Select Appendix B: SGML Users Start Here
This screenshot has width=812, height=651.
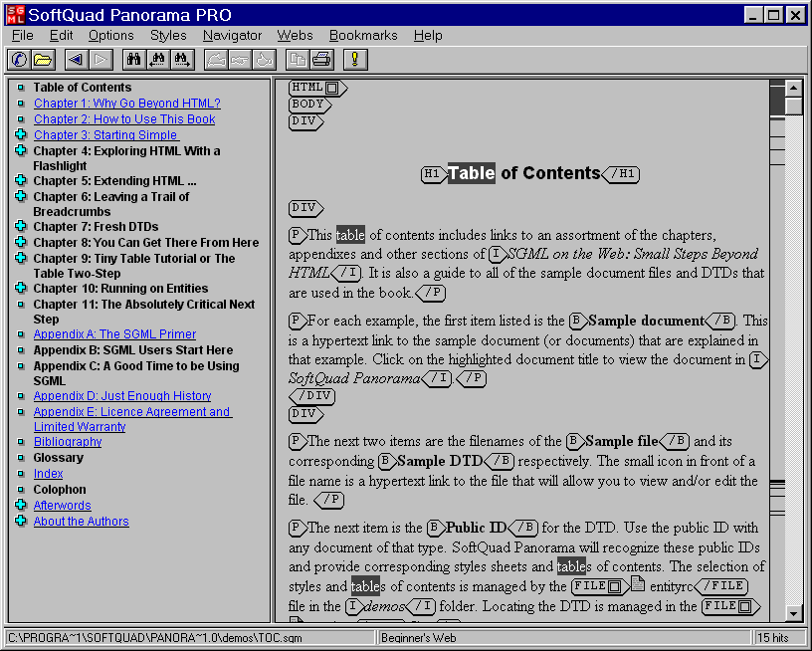click(133, 350)
